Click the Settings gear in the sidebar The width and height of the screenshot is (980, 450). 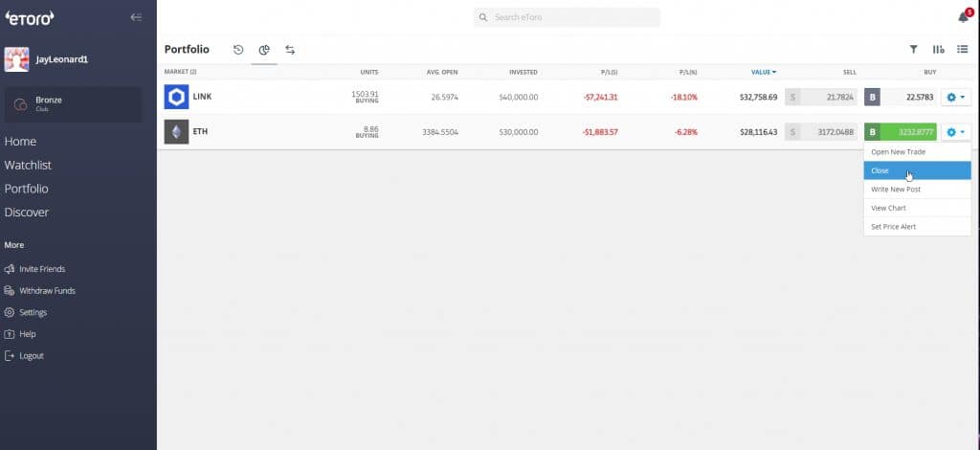coord(10,312)
